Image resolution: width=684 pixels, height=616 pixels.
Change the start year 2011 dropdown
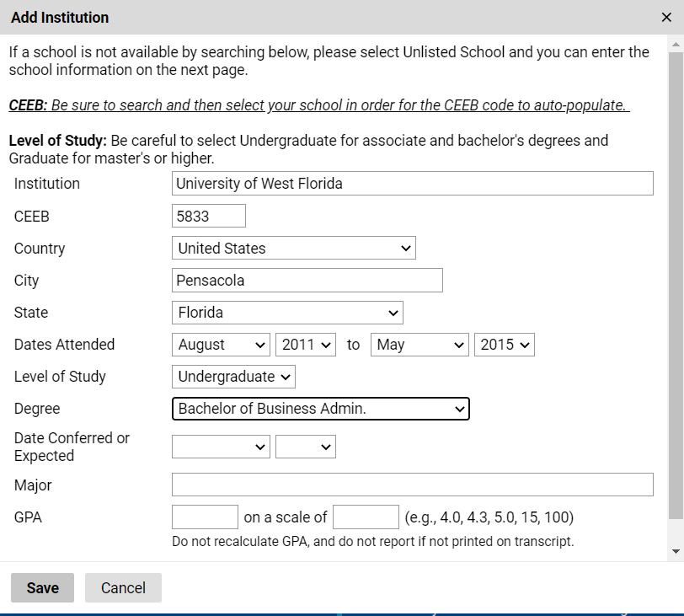305,345
